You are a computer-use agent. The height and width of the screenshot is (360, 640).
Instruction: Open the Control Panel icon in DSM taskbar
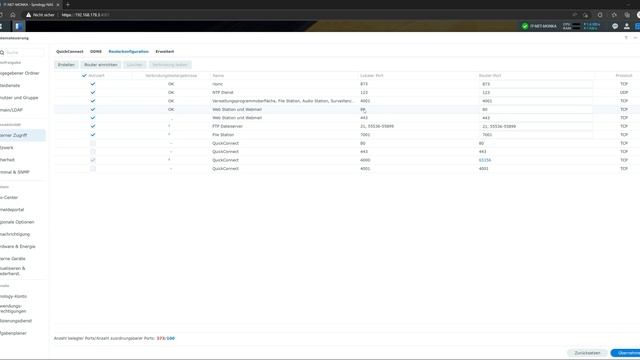(x=19, y=26)
